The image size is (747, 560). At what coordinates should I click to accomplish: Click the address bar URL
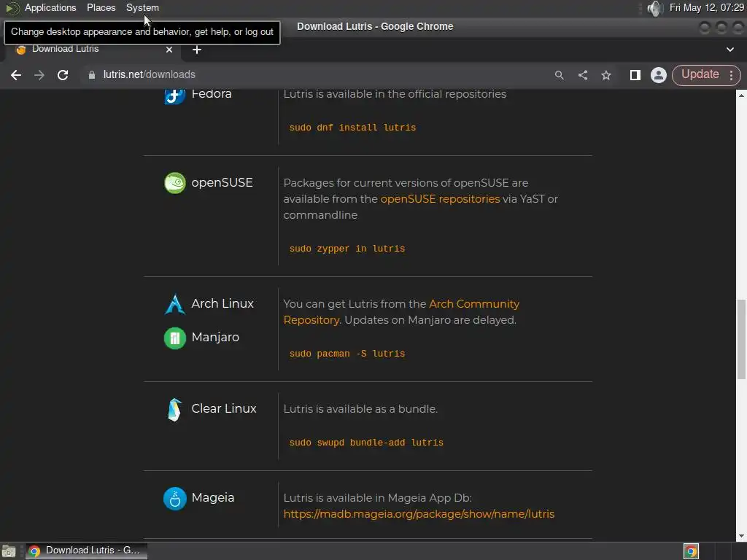149,74
